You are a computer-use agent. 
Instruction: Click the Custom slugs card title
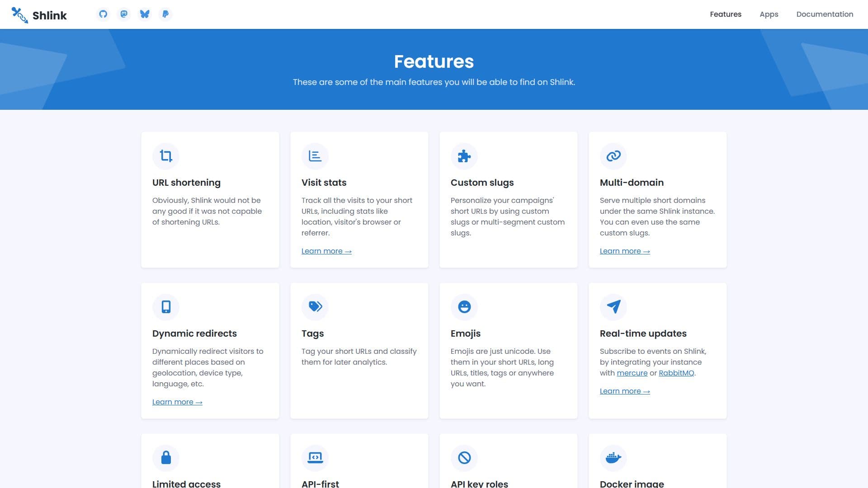[482, 183]
